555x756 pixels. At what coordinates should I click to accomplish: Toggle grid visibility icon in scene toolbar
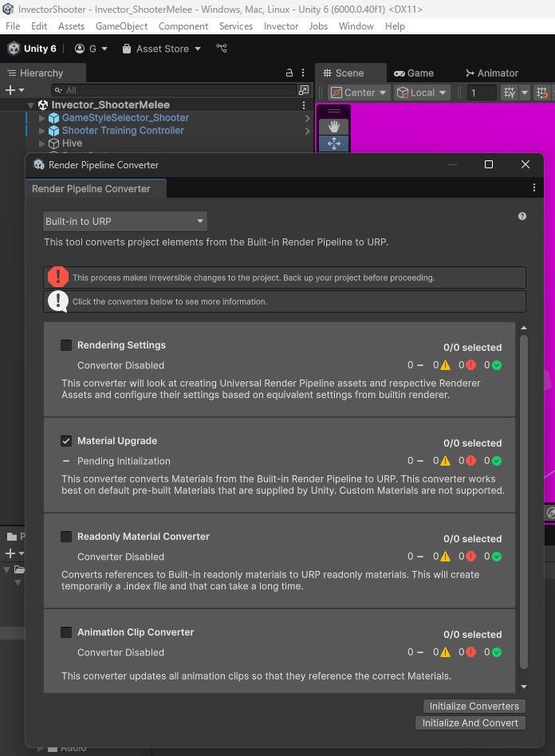[x=510, y=93]
